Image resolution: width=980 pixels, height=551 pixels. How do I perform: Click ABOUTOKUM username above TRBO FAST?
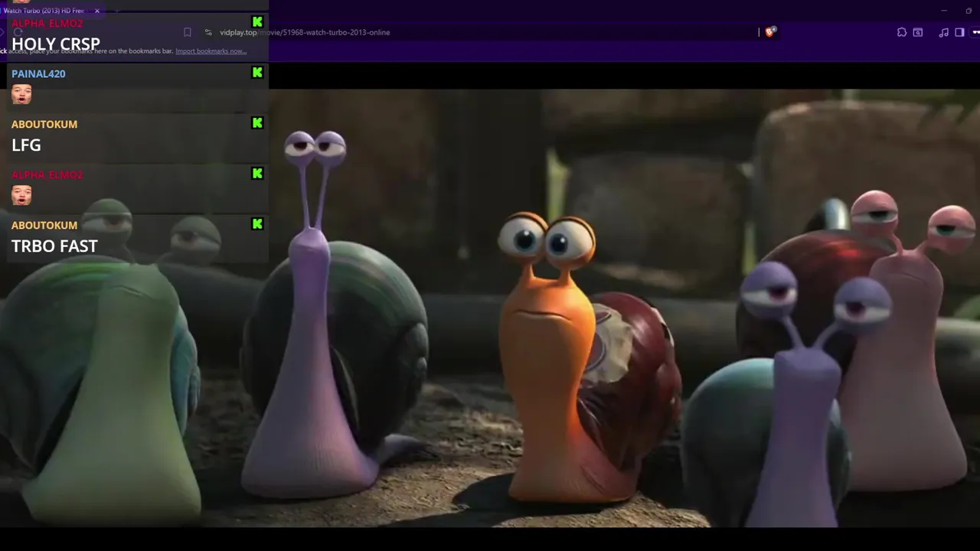[44, 225]
